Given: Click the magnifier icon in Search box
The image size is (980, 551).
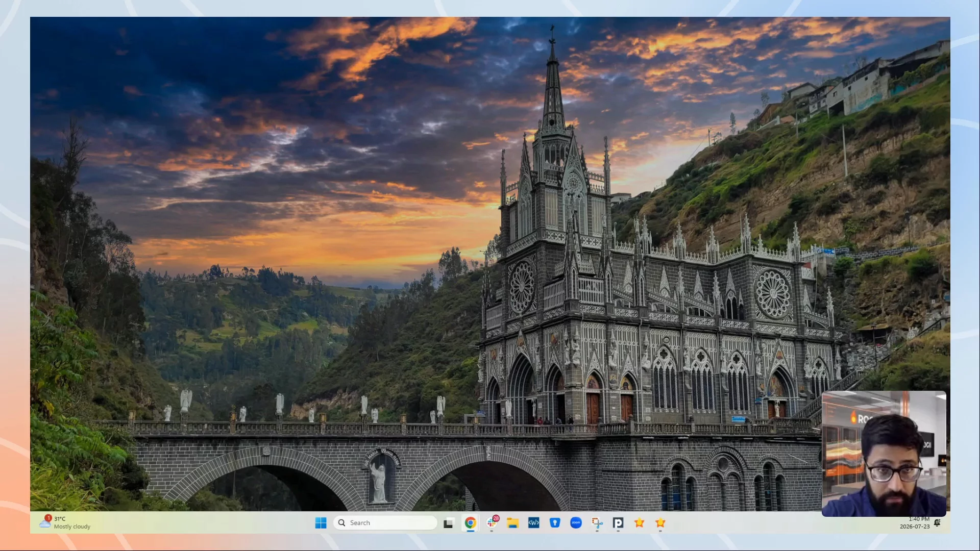Looking at the screenshot, I should pyautogui.click(x=341, y=523).
